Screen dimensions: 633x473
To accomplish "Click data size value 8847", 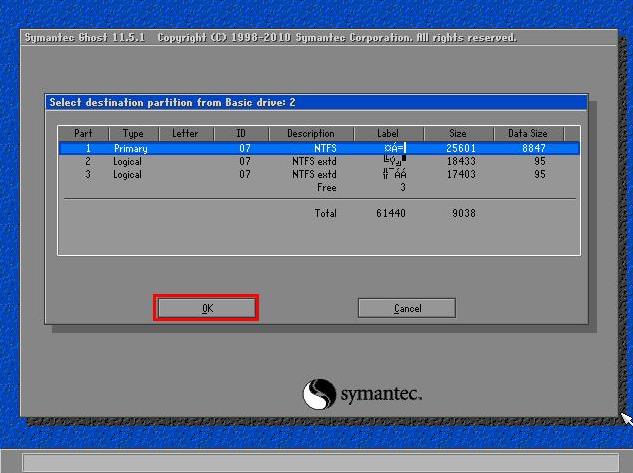I will (534, 149).
